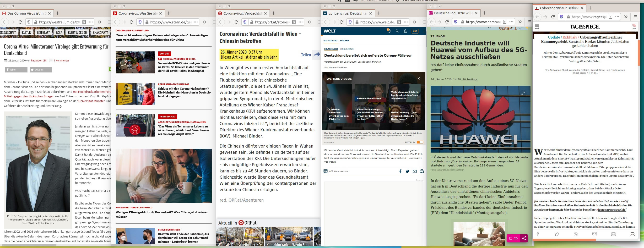Open KUNST & DESIGN menu on westfalium
This screenshot has width=644, height=248.
(x=77, y=33)
